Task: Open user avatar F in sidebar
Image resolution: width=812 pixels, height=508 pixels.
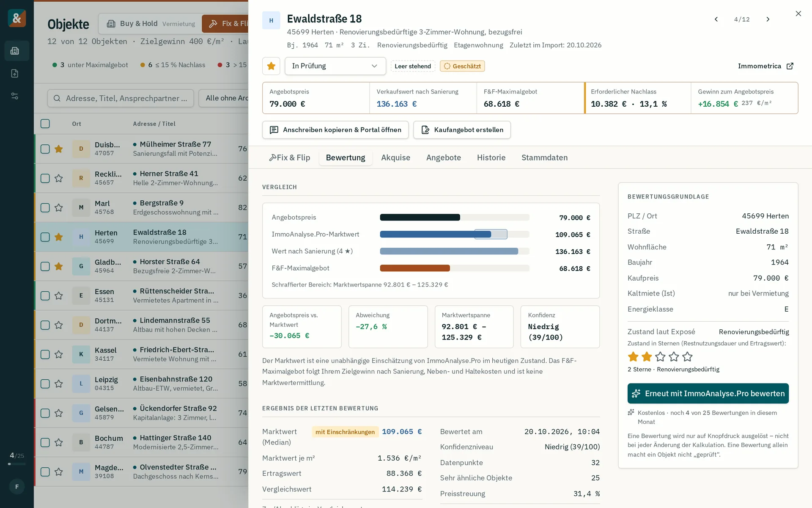Action: [x=17, y=487]
